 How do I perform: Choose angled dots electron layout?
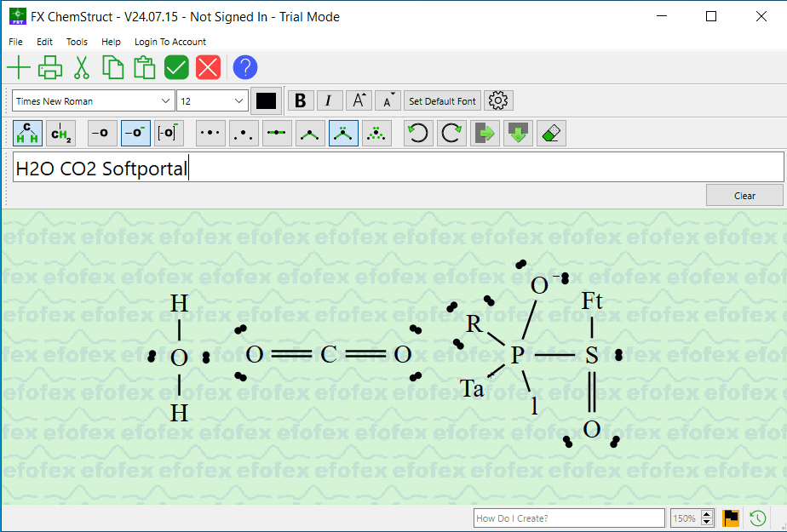[x=244, y=134]
